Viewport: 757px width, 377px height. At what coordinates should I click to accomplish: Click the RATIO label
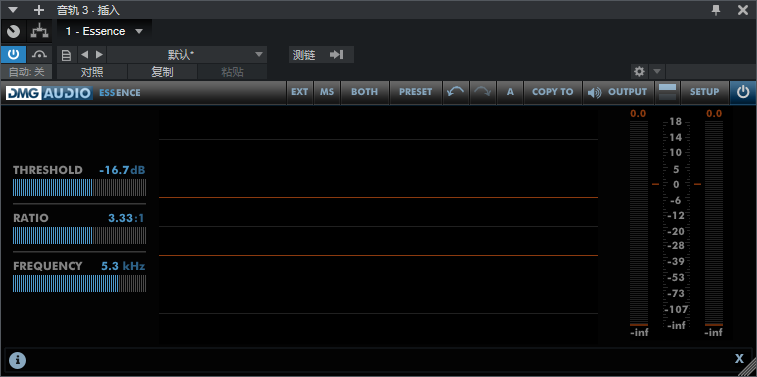pos(31,218)
